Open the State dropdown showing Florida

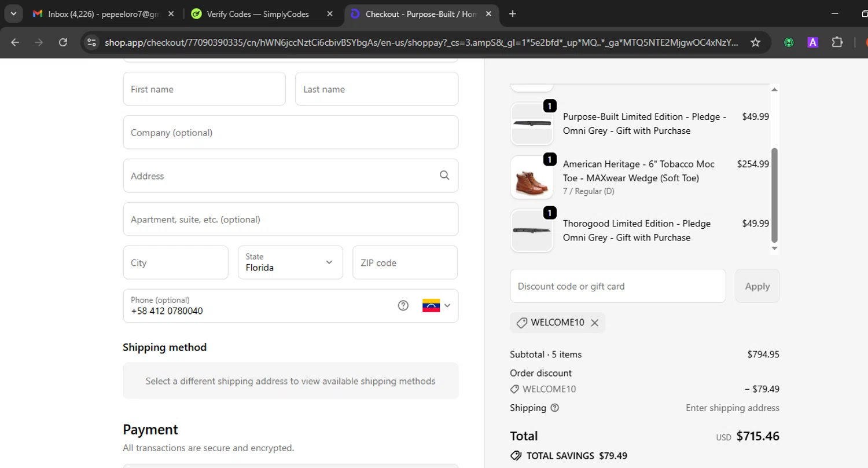(x=290, y=262)
